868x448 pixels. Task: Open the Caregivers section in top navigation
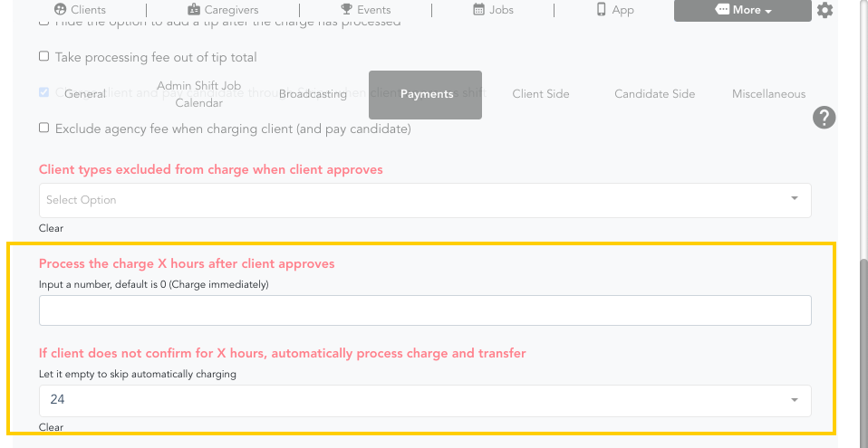click(x=223, y=10)
